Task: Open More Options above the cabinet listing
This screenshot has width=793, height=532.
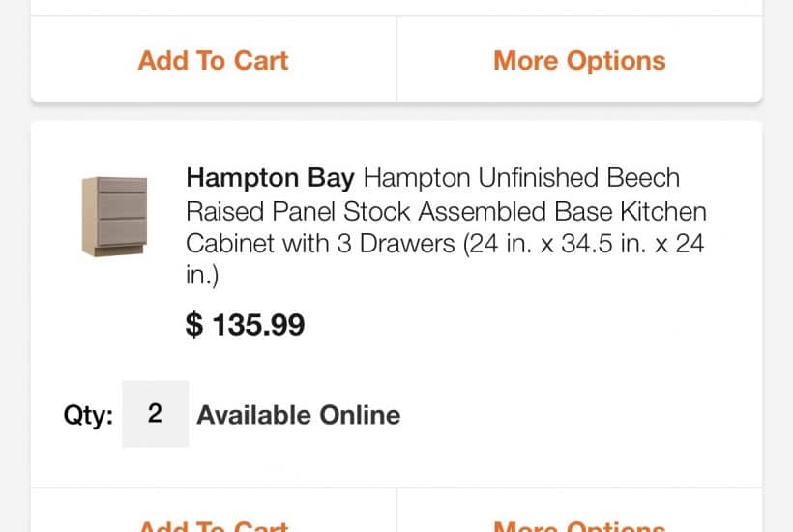Action: click(x=579, y=60)
